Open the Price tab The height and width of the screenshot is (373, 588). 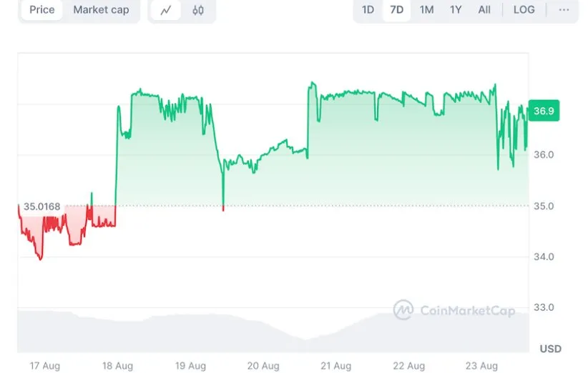click(x=41, y=10)
